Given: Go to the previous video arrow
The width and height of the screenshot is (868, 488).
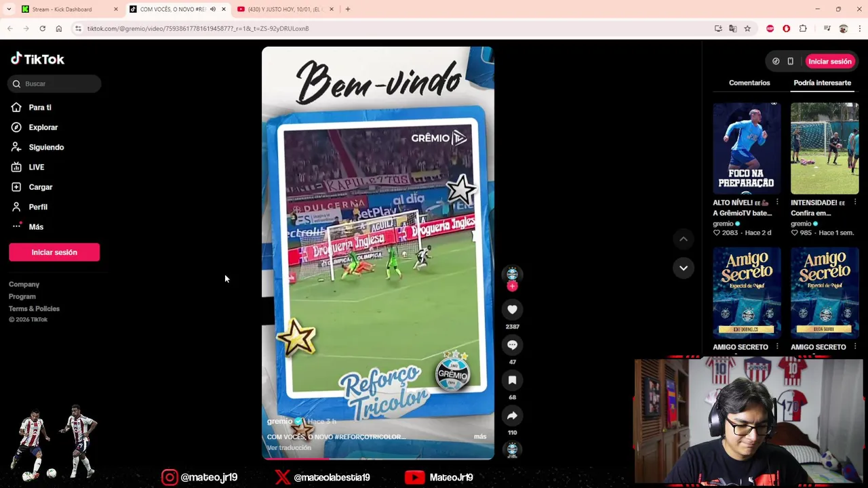Looking at the screenshot, I should 684,239.
